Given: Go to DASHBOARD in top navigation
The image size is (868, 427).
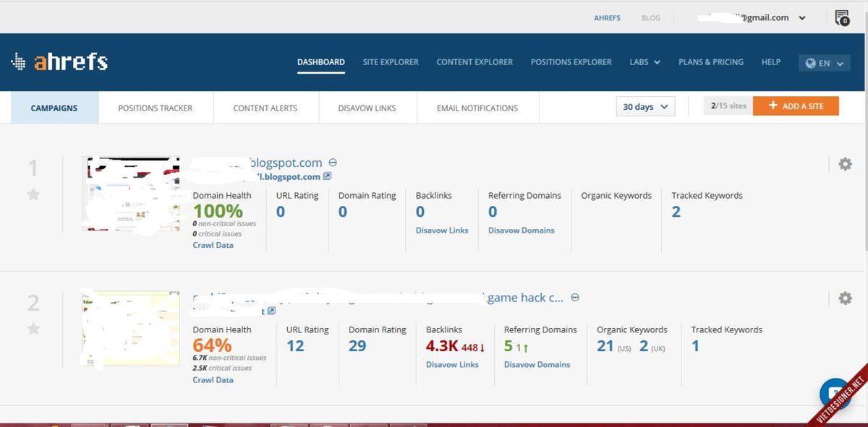Looking at the screenshot, I should point(320,62).
